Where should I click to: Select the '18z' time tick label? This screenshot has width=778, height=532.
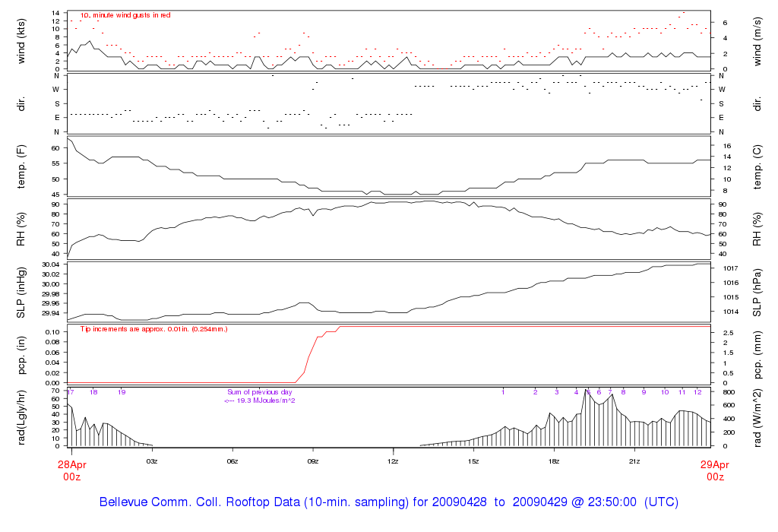(554, 461)
